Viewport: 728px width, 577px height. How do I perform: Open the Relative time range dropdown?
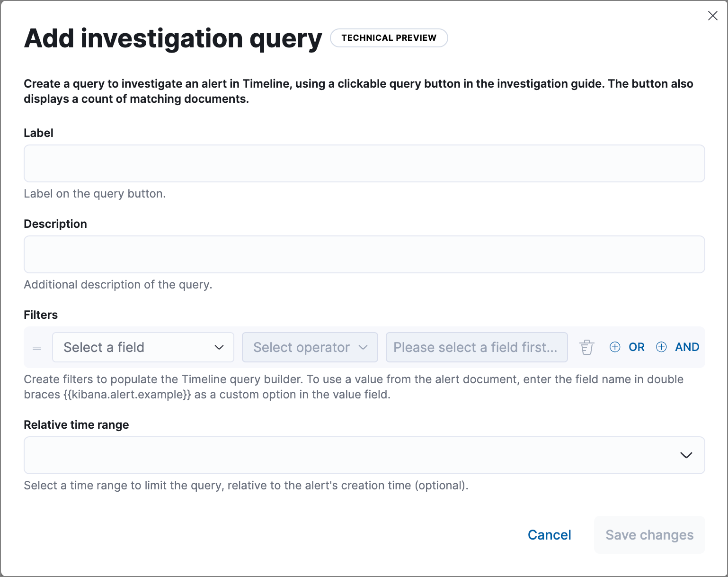click(x=364, y=455)
